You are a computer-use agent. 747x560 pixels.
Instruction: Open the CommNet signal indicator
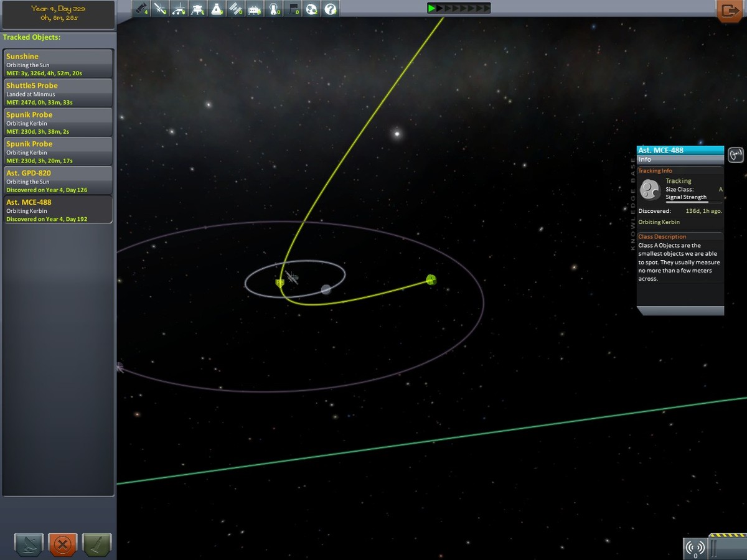pyautogui.click(x=695, y=549)
